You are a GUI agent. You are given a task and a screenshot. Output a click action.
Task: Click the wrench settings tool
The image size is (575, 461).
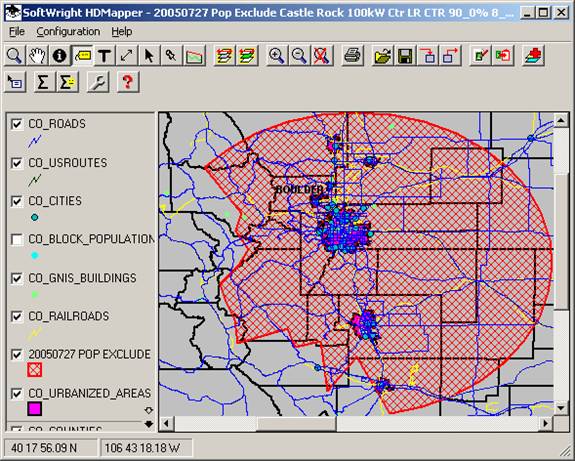pos(98,82)
